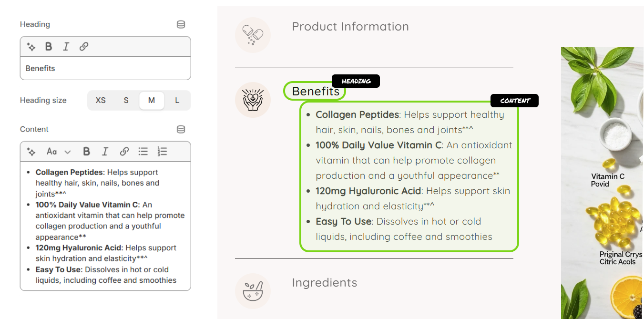Insert link from the Content toolbar
Viewport: 644px width, 330px height.
pyautogui.click(x=124, y=152)
